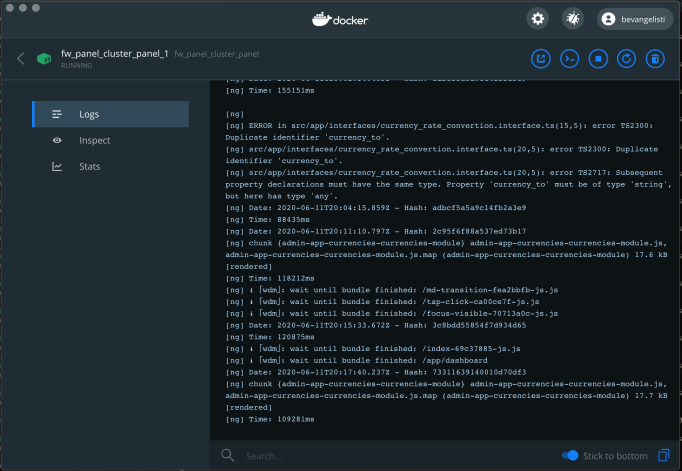The image size is (682, 471).
Task: Click the Logs lines icon
Action: (x=57, y=114)
